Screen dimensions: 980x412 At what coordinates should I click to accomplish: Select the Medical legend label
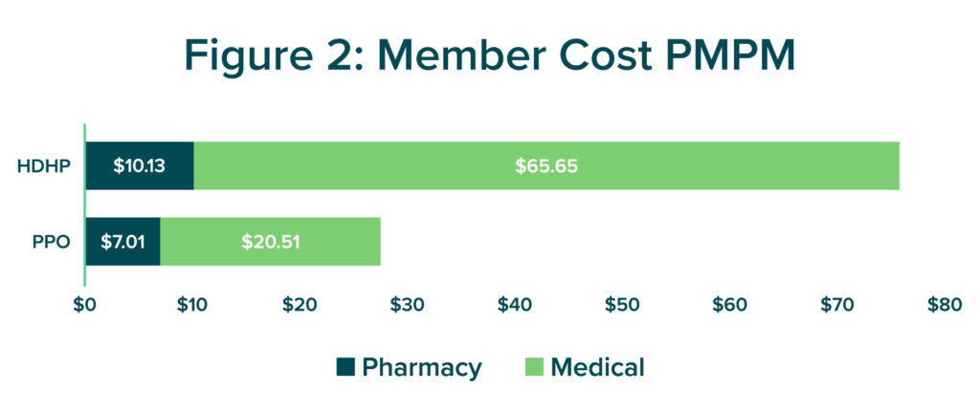coord(597,367)
